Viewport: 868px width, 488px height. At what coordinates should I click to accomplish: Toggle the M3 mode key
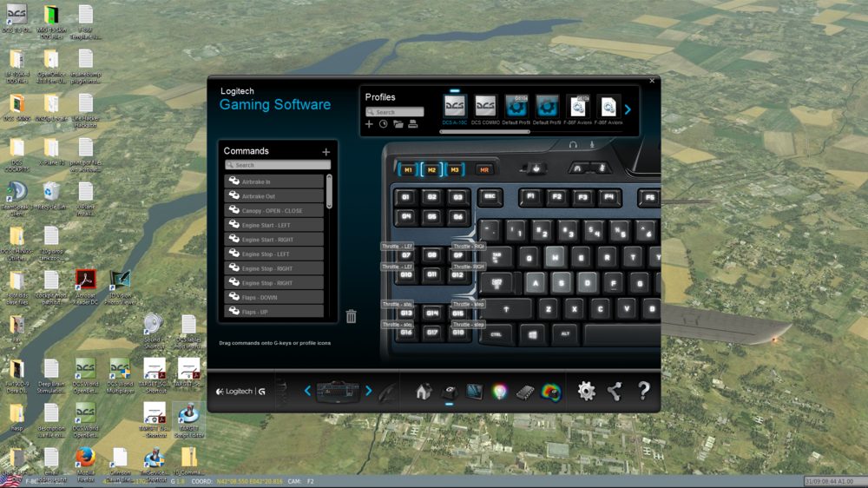(455, 169)
